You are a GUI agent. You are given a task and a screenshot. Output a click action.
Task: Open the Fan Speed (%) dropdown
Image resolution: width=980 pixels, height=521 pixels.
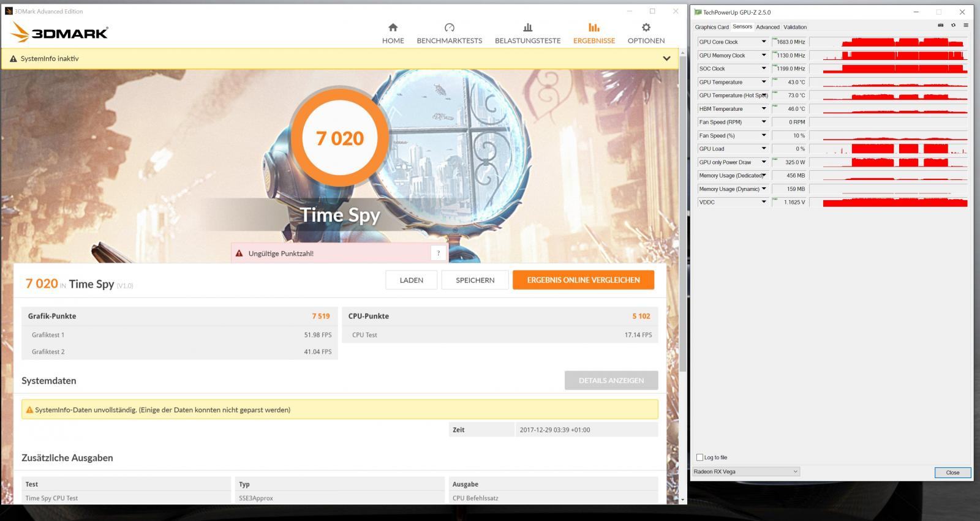[x=764, y=135]
